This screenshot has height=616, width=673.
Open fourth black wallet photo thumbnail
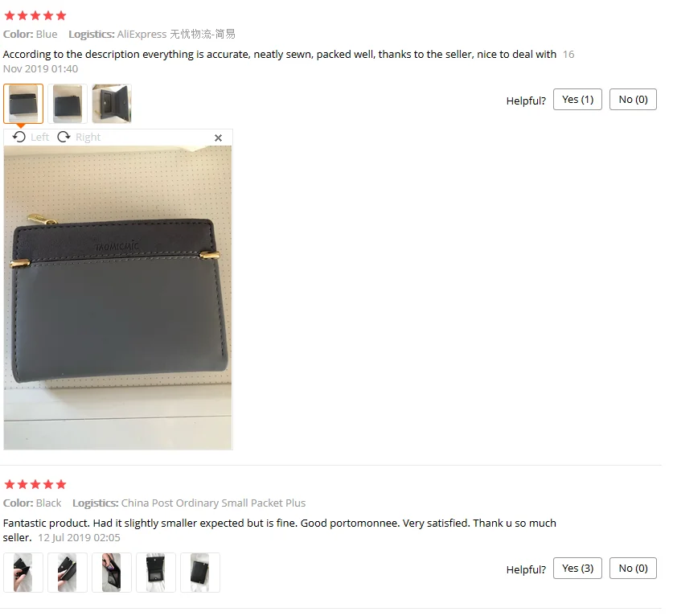(x=156, y=573)
